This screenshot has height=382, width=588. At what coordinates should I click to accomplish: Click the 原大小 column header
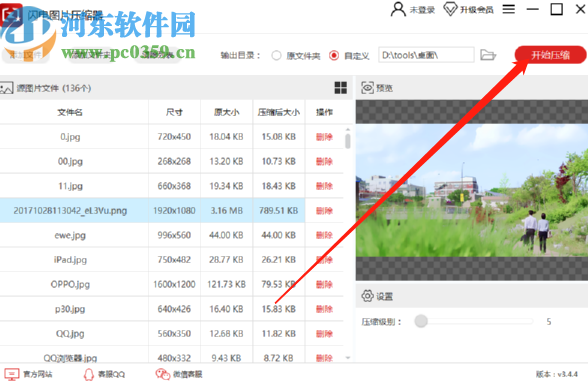click(226, 112)
